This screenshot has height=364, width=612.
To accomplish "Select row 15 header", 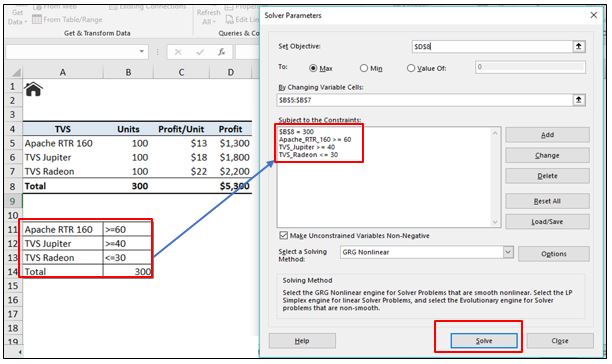I will 13,286.
